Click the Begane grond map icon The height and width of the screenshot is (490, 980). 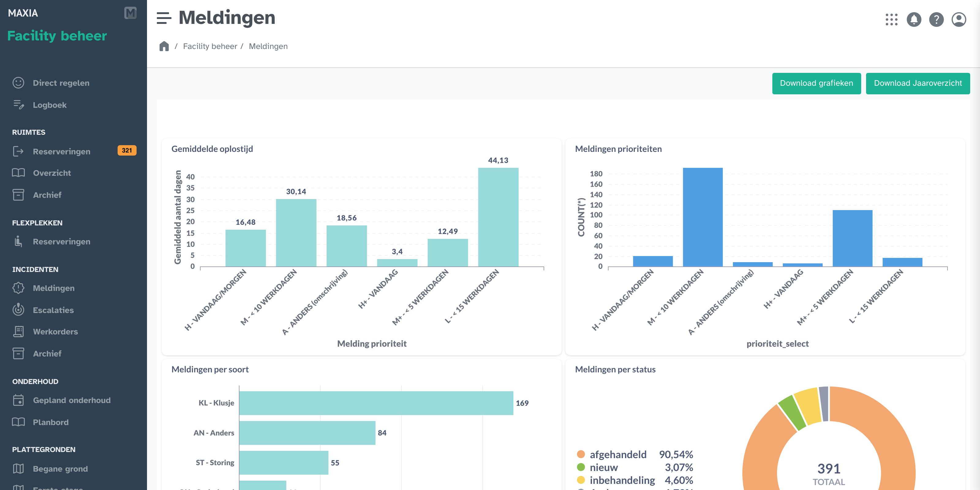coord(18,469)
